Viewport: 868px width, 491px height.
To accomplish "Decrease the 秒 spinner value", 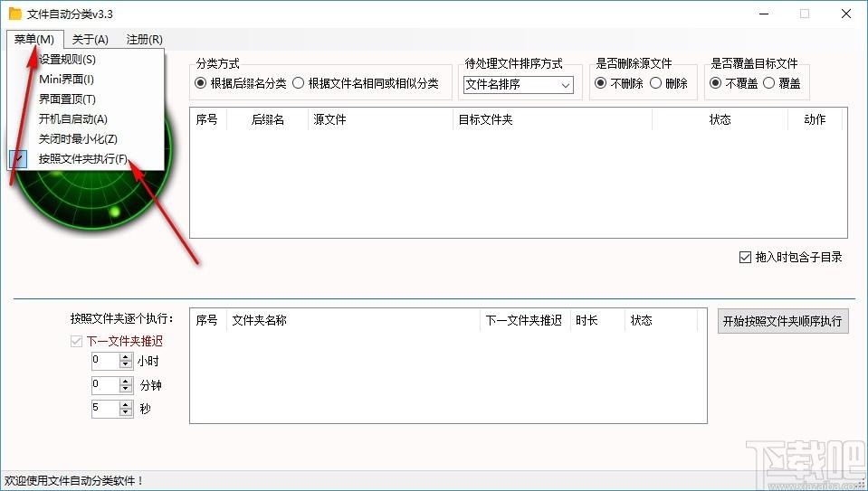I will (126, 412).
